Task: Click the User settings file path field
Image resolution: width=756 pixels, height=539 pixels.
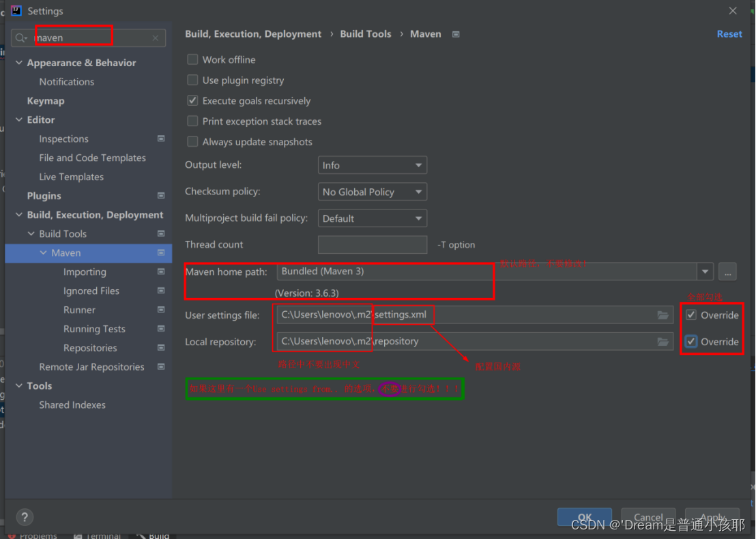Action: [475, 315]
